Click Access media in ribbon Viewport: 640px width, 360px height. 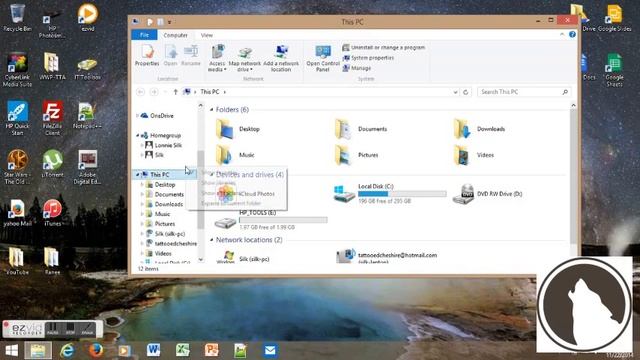click(x=217, y=58)
